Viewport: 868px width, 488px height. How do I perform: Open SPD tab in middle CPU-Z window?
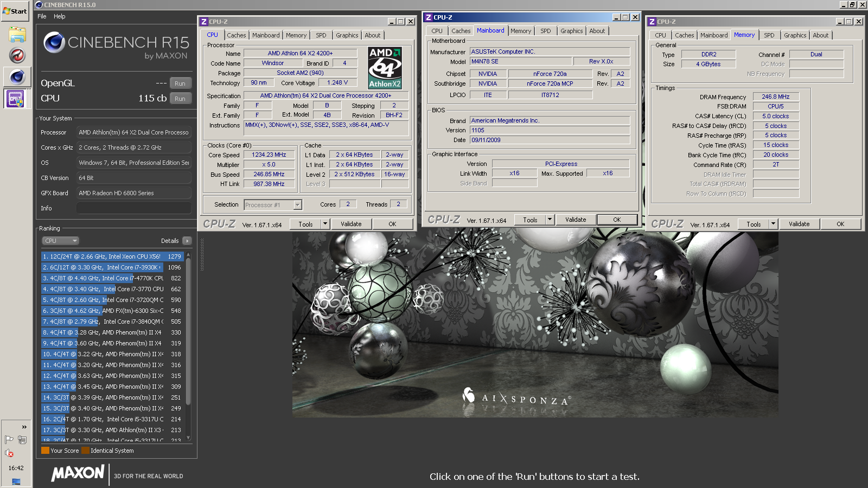[x=546, y=31]
